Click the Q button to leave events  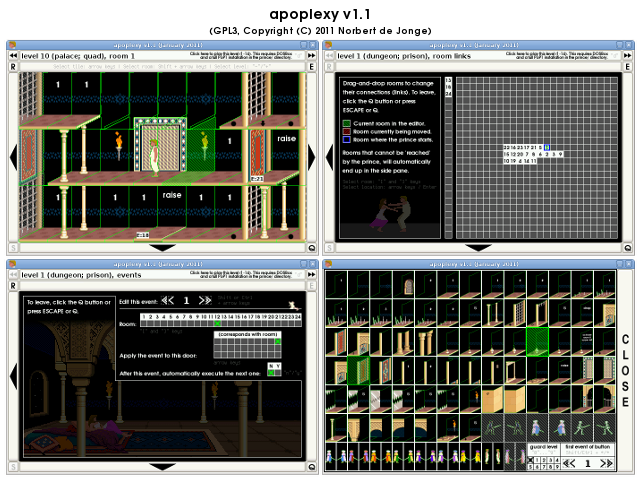coord(311,467)
